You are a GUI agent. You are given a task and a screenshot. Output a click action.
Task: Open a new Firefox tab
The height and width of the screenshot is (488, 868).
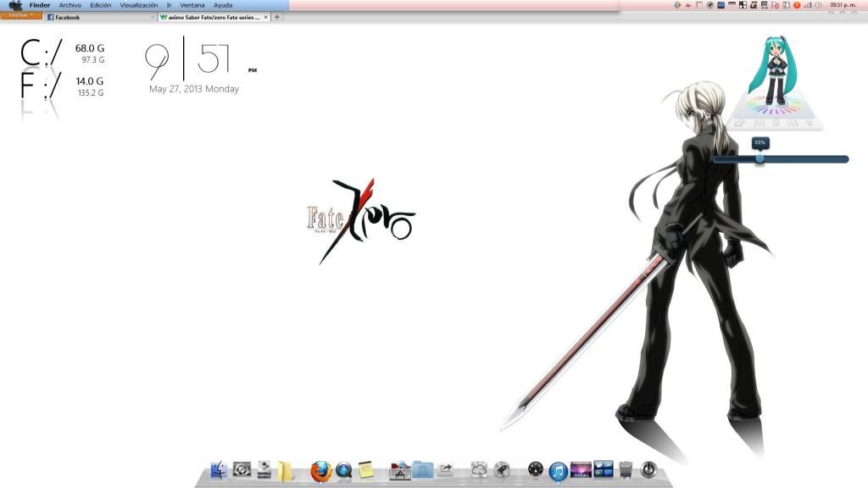pos(277,17)
